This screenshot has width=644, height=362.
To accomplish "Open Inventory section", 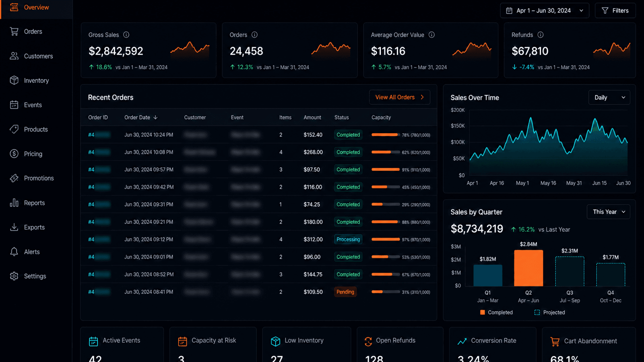I will 36,80.
